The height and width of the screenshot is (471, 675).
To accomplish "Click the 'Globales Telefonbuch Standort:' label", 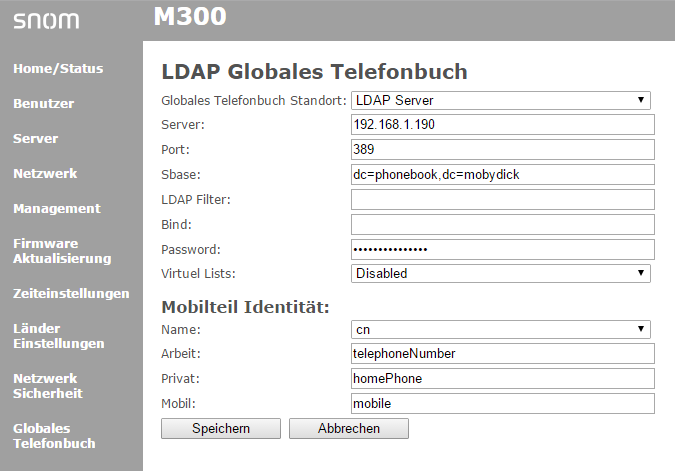I will coord(254,101).
